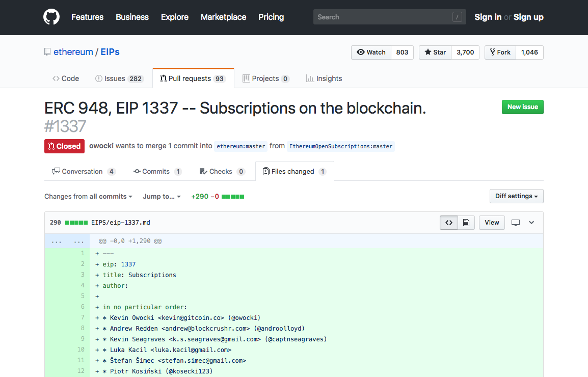Click Business in top navigation
The width and height of the screenshot is (588, 377).
[132, 17]
